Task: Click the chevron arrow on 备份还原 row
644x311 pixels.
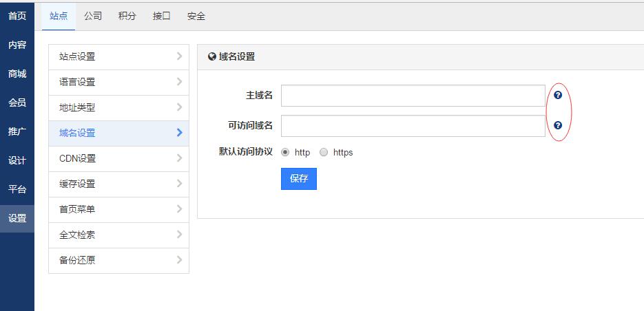Action: [x=179, y=259]
